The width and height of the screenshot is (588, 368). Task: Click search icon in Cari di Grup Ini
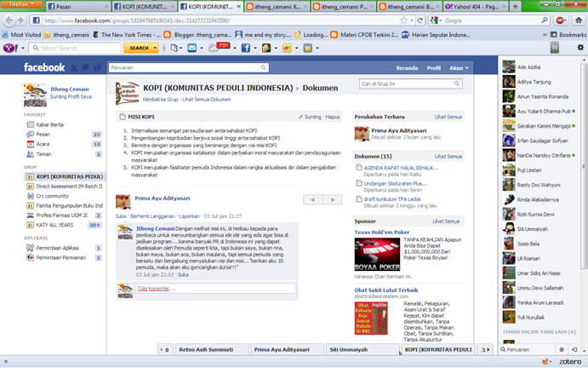pos(457,83)
